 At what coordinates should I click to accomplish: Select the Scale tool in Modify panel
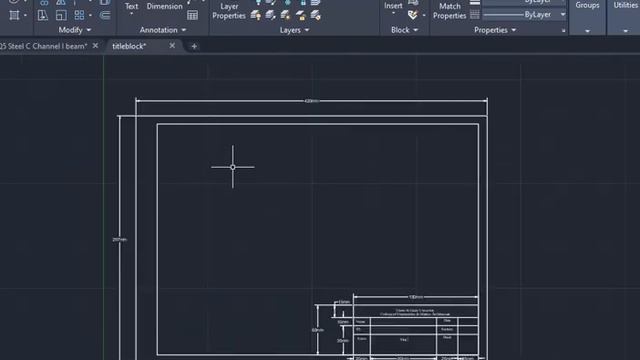pos(61,16)
